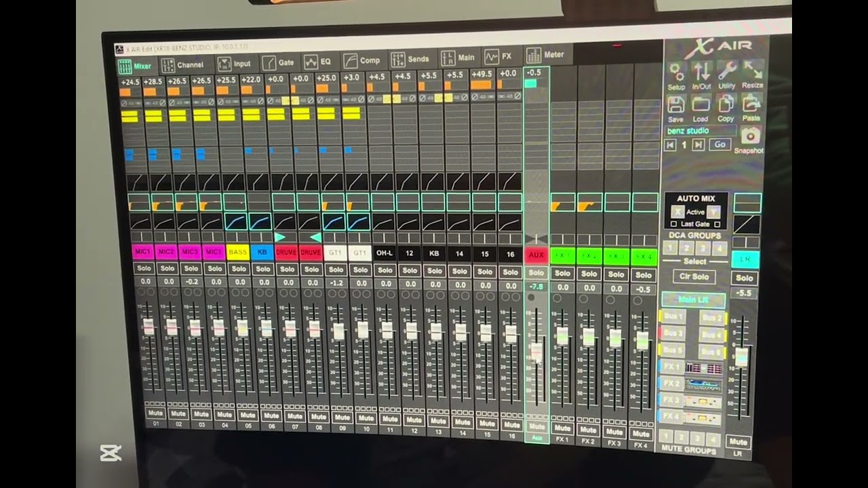This screenshot has height=488, width=868.
Task: Select the OH-L channel label
Action: click(384, 253)
